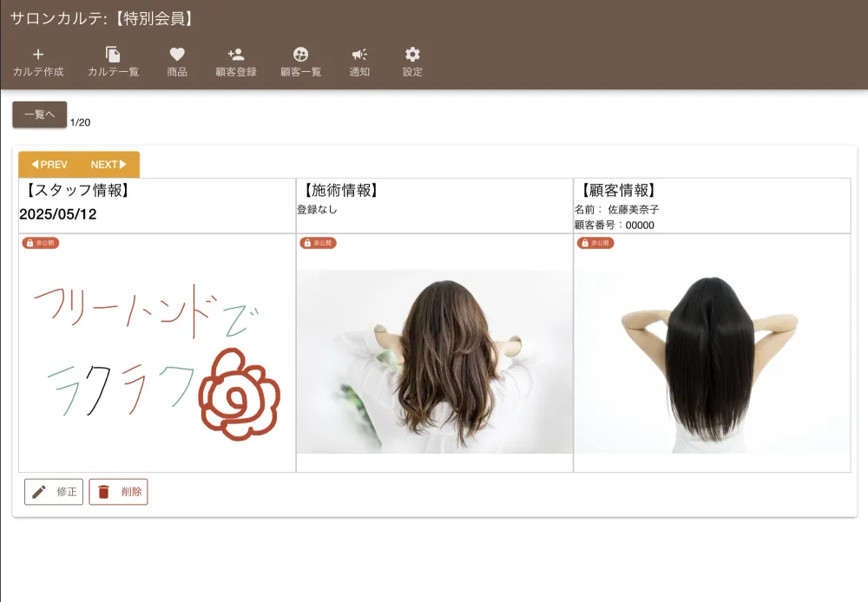Open the brown wavy hair photo
The width and height of the screenshot is (868, 602).
[434, 362]
